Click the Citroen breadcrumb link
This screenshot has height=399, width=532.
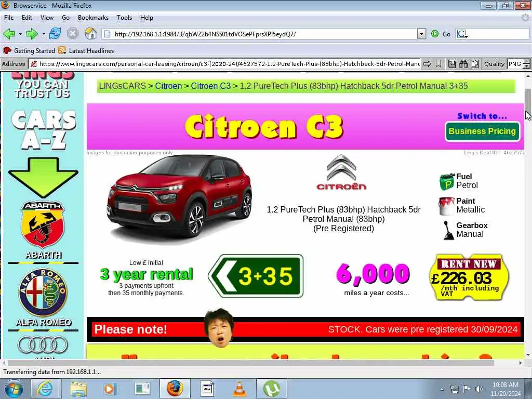(169, 86)
